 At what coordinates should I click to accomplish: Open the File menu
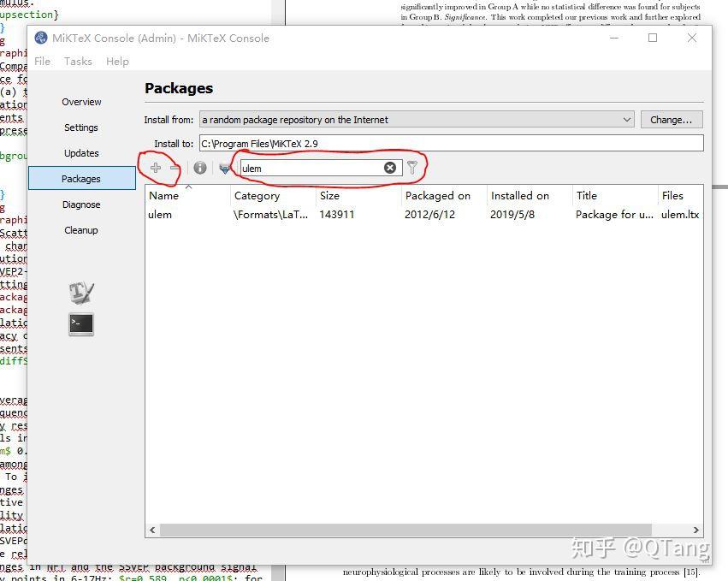42,62
